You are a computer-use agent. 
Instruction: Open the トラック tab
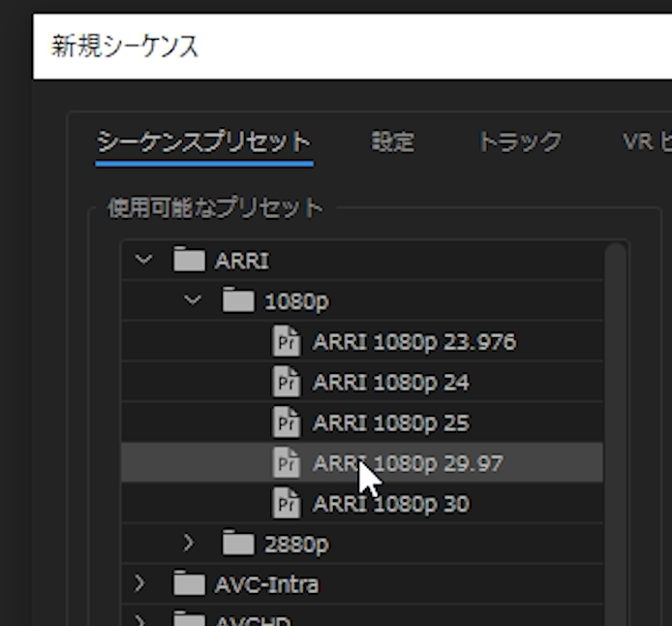click(x=520, y=141)
